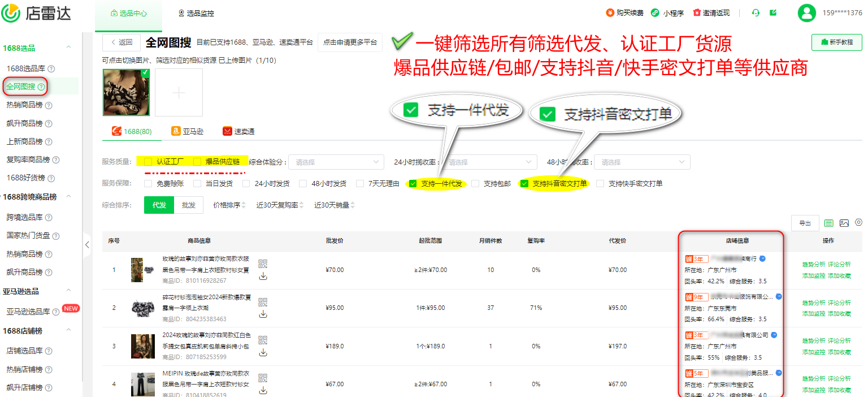
Task: Add another image via the plus thumbnail
Action: click(x=179, y=92)
